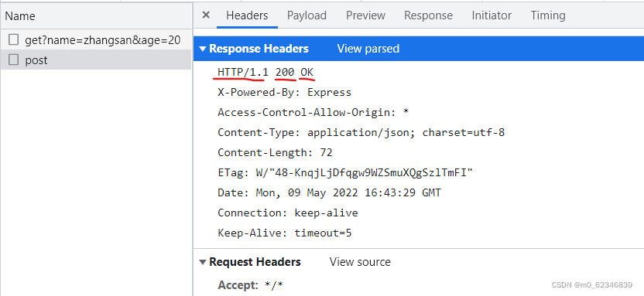Switch to the Payload tab
Screen dimensions: 644x296
click(307, 15)
